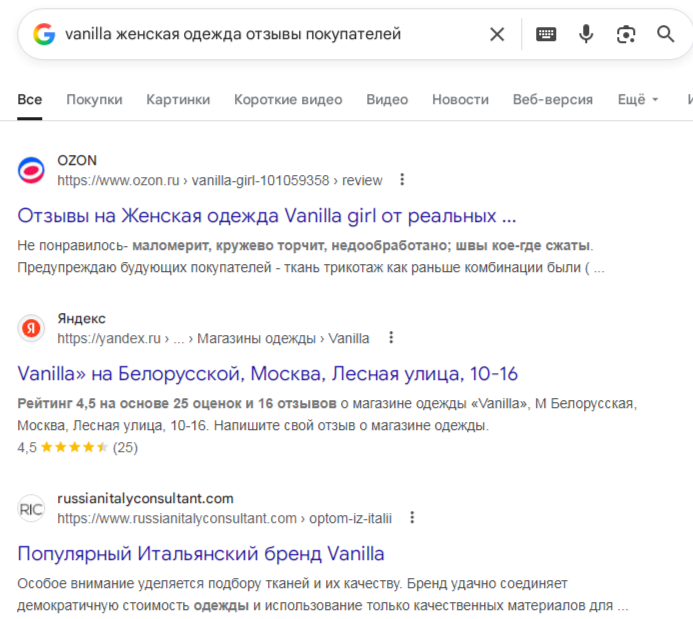The image size is (693, 619).
Task: Open the on-screen keyboard icon
Action: coord(546,34)
